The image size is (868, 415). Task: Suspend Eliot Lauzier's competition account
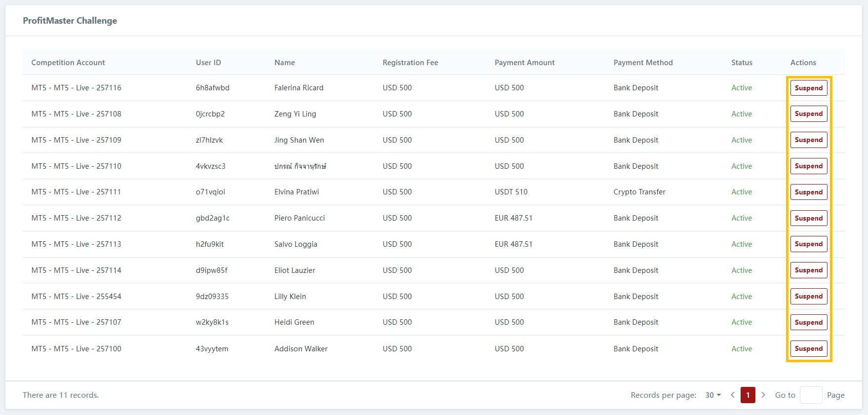click(808, 270)
